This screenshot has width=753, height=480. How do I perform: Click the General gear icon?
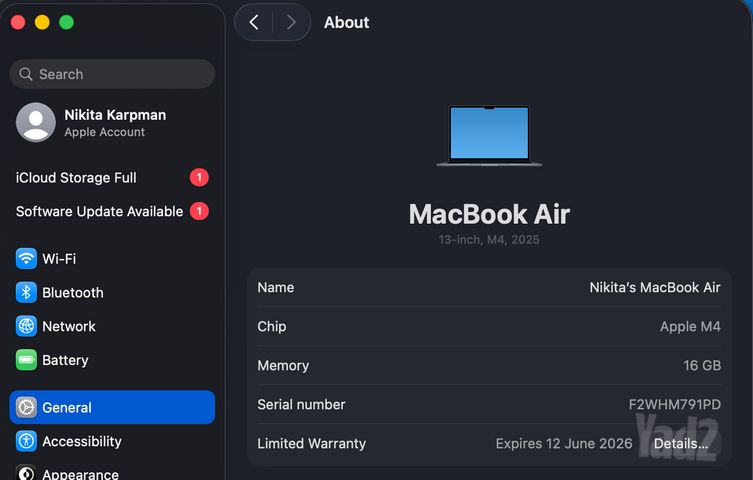[26, 408]
